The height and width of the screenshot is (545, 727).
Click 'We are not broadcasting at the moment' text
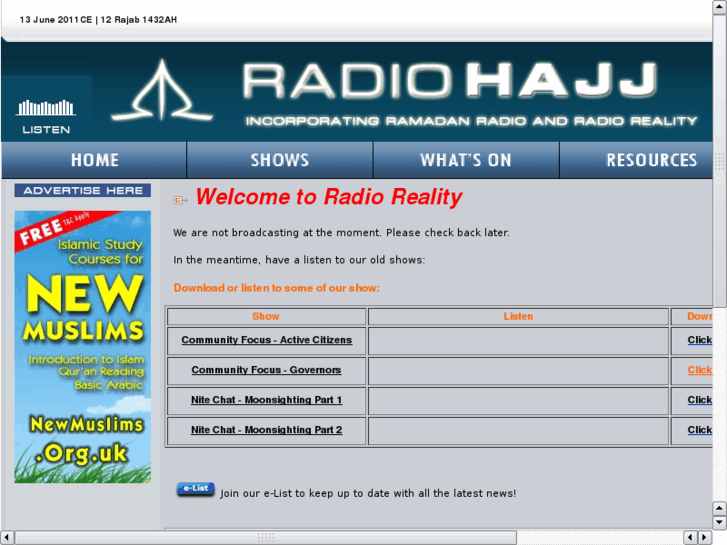click(x=341, y=232)
